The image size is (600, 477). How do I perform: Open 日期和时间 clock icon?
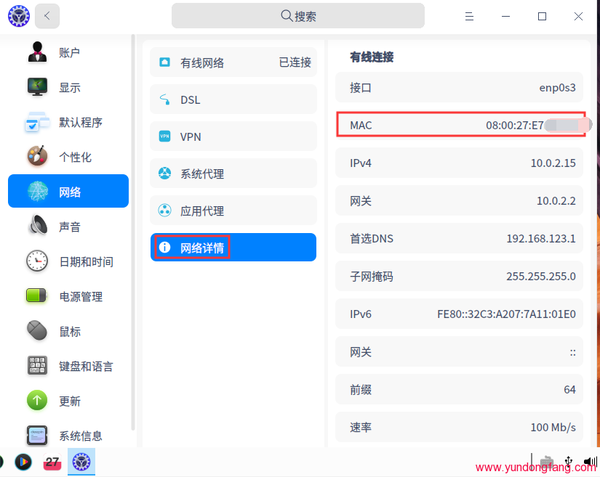click(37, 261)
